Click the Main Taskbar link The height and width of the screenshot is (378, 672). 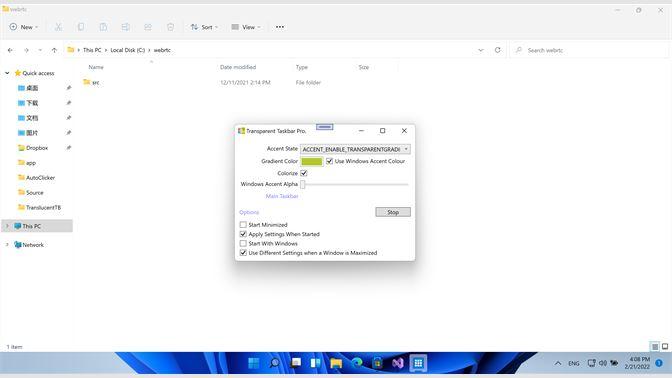click(282, 196)
